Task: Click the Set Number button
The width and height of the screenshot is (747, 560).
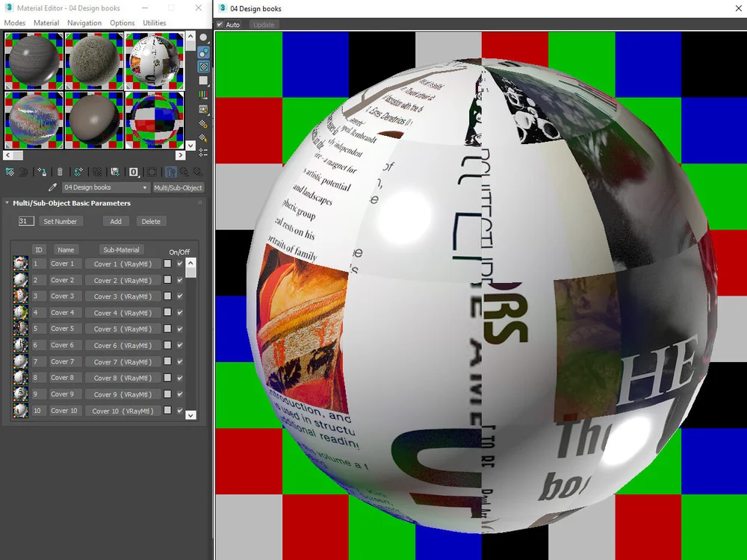Action: click(x=61, y=221)
